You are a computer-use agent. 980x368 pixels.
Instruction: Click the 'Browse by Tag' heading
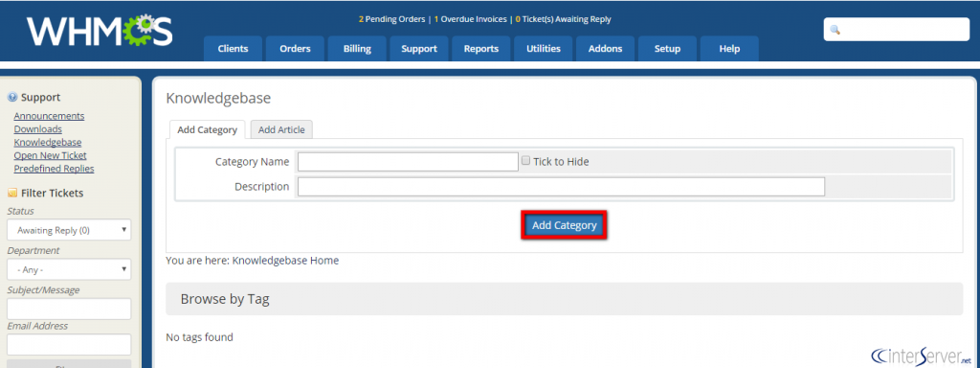pyautogui.click(x=225, y=299)
